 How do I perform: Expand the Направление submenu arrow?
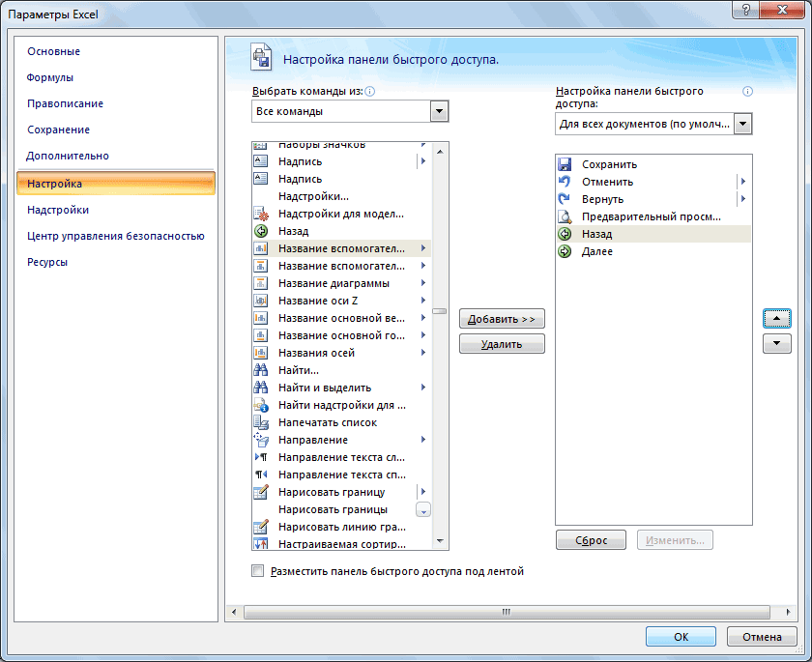click(x=423, y=440)
